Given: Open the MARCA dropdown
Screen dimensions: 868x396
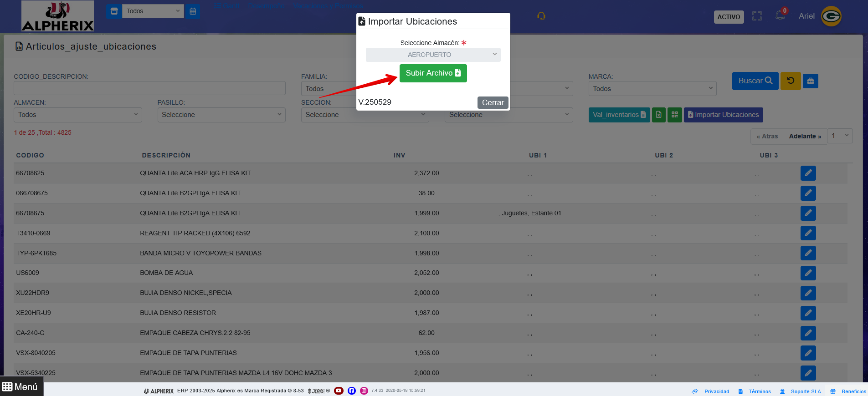Looking at the screenshot, I should click(x=652, y=89).
